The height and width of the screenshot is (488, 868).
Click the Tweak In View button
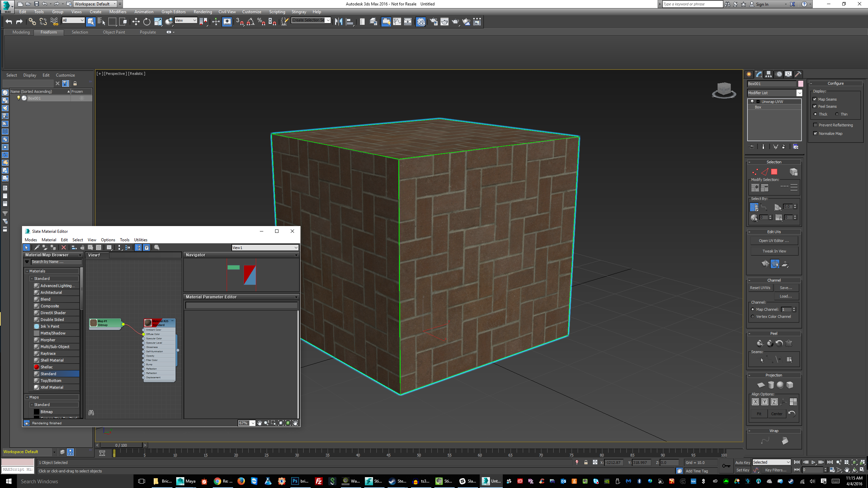tap(774, 251)
